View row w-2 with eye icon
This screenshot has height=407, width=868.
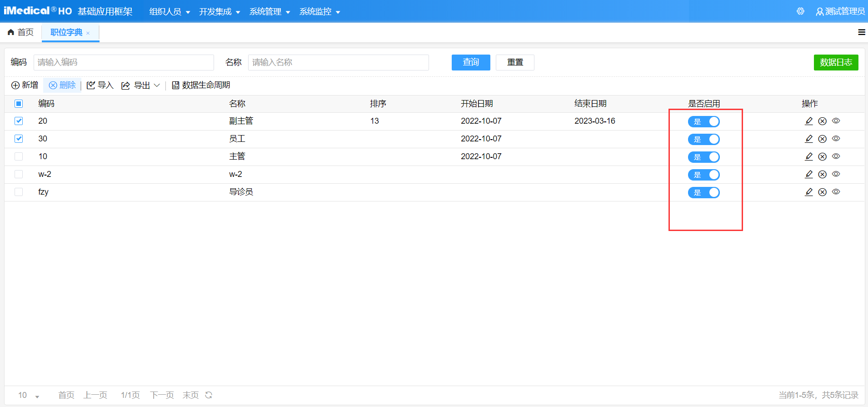point(836,174)
